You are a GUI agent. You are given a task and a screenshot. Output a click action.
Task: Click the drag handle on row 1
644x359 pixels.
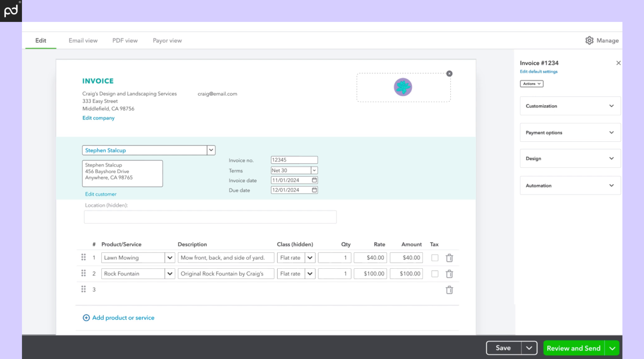(x=84, y=257)
